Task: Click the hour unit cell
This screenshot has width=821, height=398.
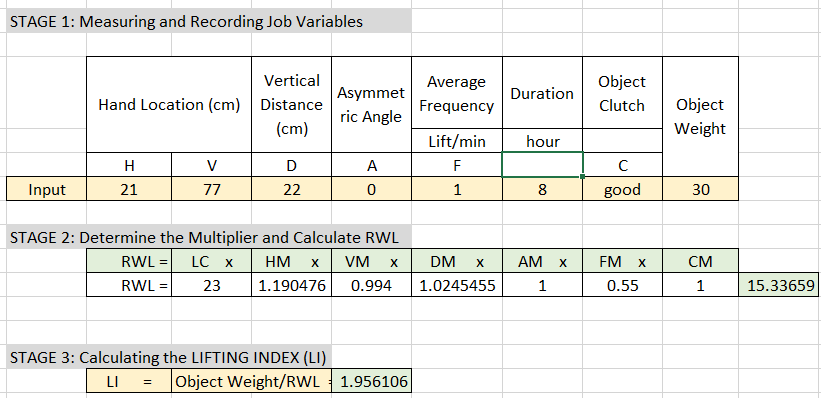Action: tap(542, 141)
